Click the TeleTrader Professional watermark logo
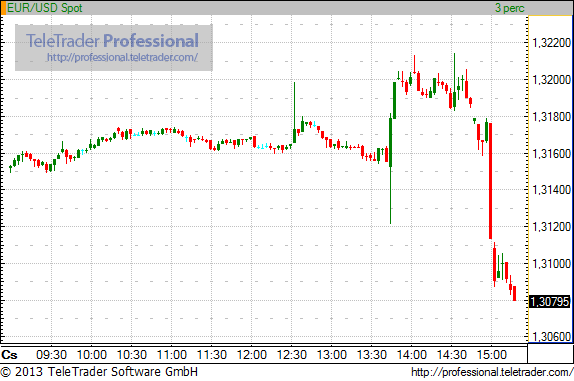The height and width of the screenshot is (381, 574). click(x=112, y=40)
